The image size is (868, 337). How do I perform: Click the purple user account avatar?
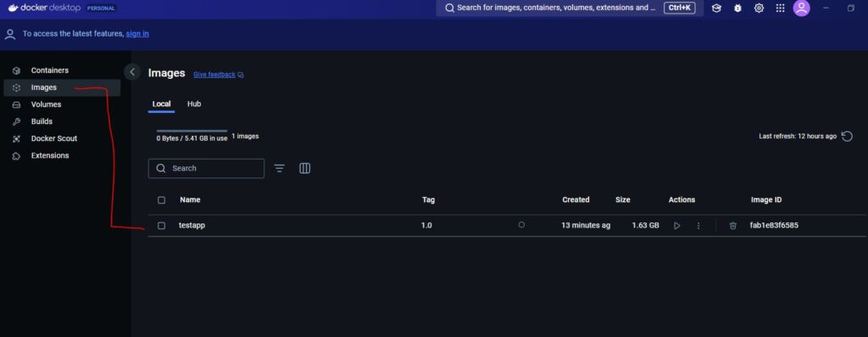[x=802, y=8]
